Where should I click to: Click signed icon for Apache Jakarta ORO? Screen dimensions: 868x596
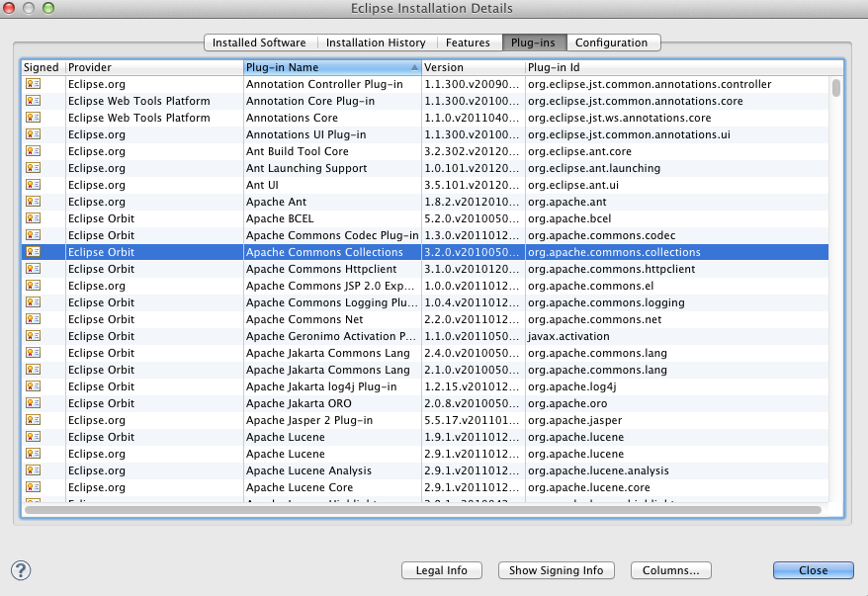(34, 403)
